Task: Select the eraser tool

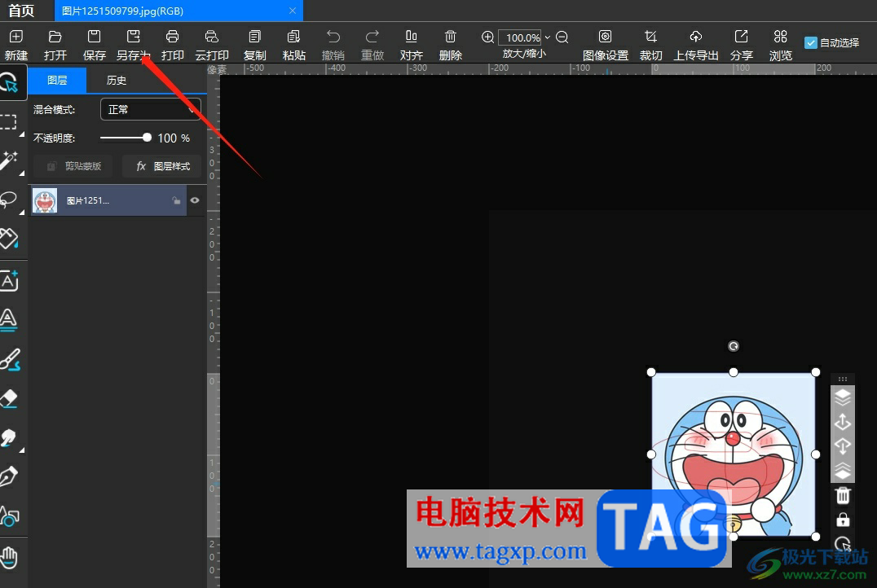Action: click(x=9, y=398)
